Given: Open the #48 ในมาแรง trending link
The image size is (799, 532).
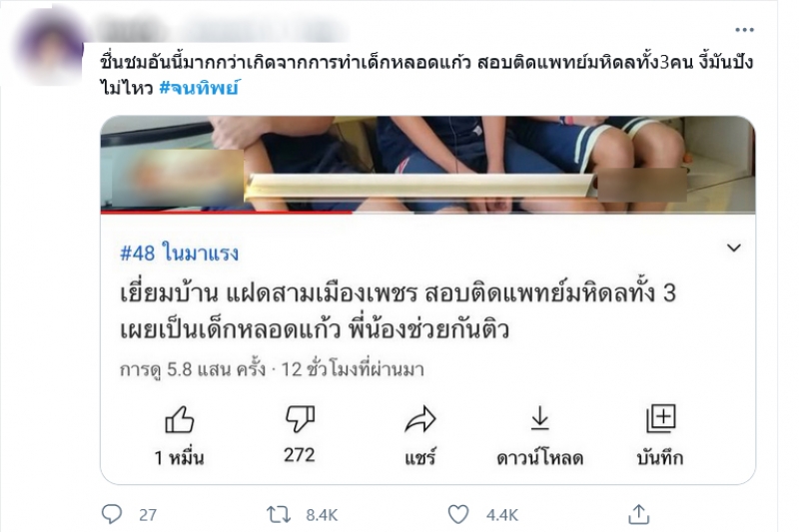Looking at the screenshot, I should pyautogui.click(x=179, y=253).
